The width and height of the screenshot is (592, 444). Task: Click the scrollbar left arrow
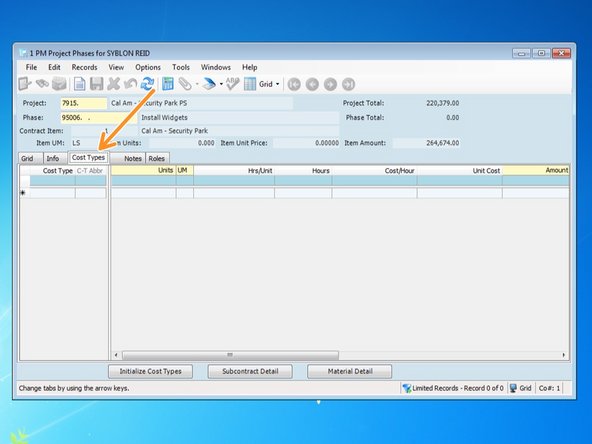[x=116, y=355]
